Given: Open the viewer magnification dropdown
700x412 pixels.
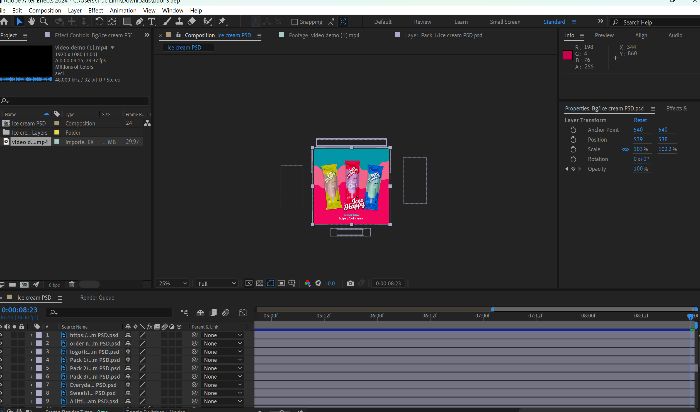Looking at the screenshot, I should (x=172, y=283).
